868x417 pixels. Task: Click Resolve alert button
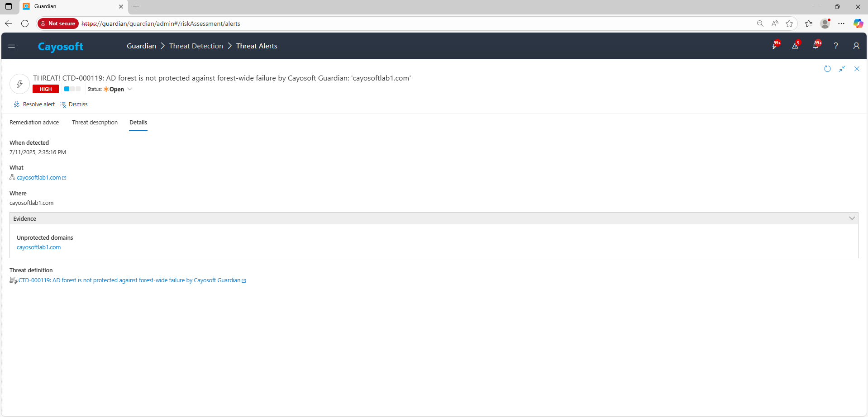click(34, 104)
